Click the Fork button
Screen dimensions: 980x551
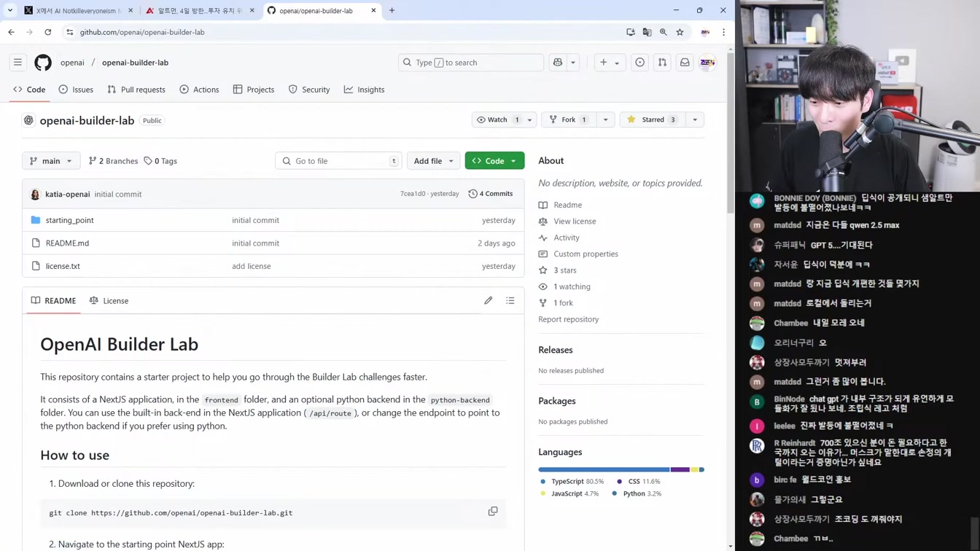click(567, 120)
